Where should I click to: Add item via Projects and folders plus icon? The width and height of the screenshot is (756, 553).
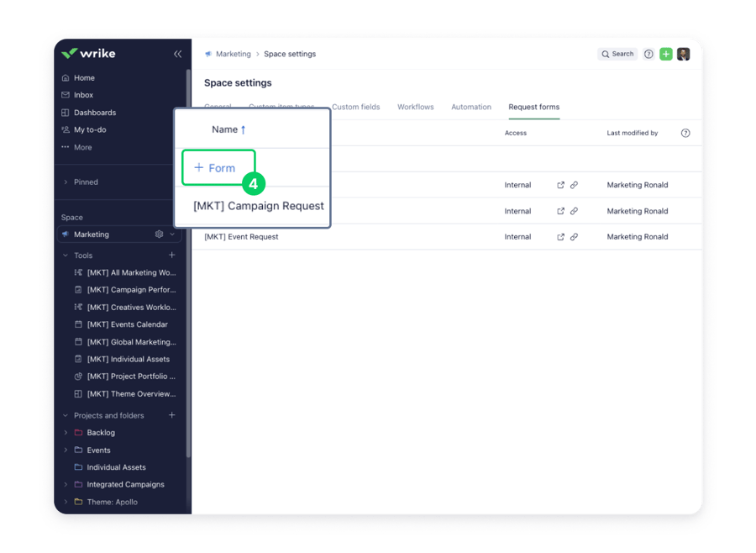(x=172, y=415)
